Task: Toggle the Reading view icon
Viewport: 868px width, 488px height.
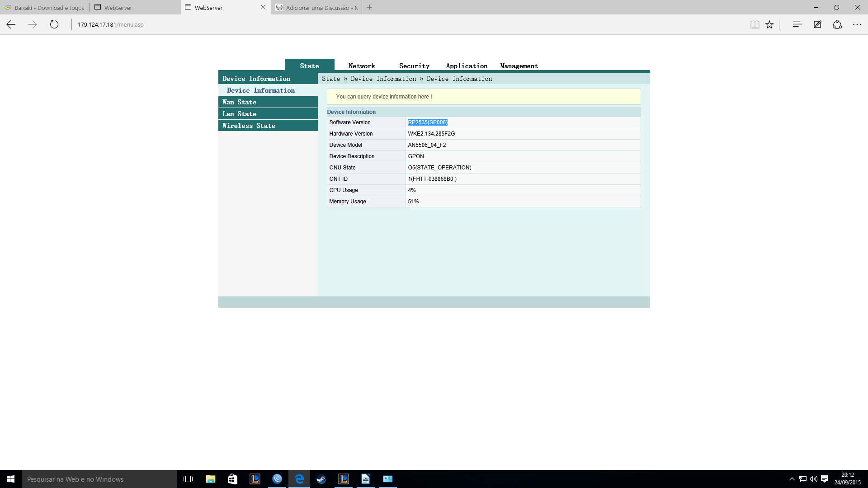Action: 755,24
